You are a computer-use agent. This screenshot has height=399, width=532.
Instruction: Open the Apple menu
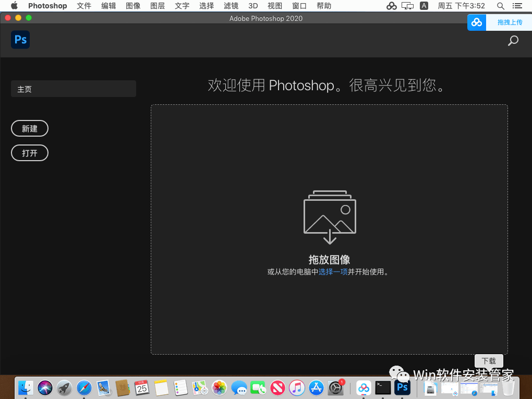14,5
